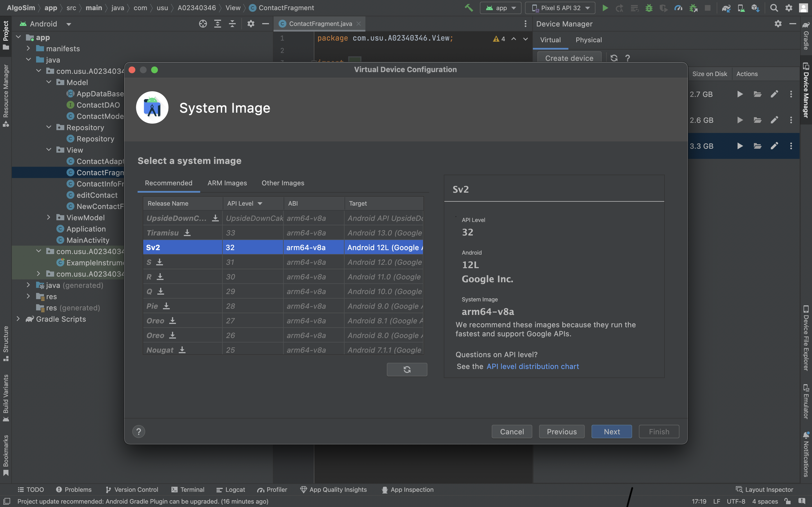
Task: Click the Debug app bug icon
Action: (649, 8)
